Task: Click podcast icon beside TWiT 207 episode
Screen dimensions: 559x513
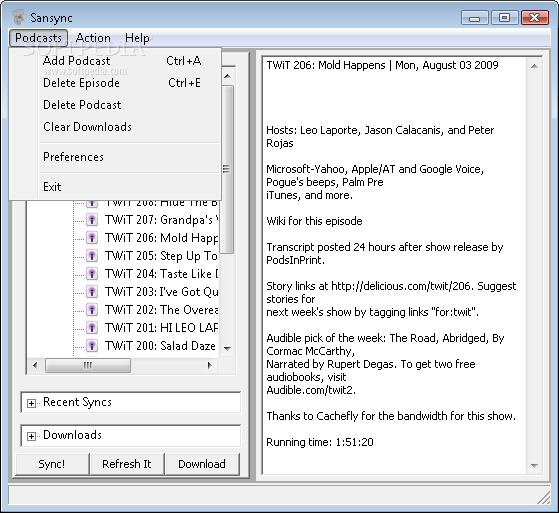Action: pyautogui.click(x=92, y=220)
